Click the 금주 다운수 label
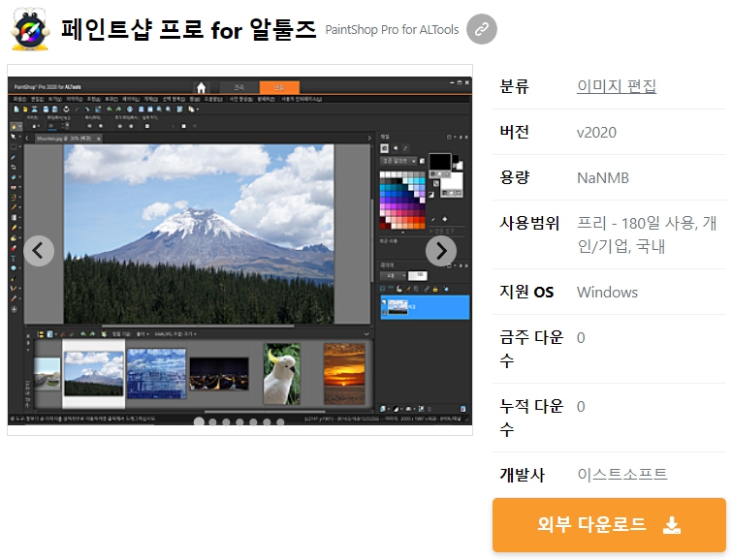The image size is (732, 560). (x=531, y=349)
